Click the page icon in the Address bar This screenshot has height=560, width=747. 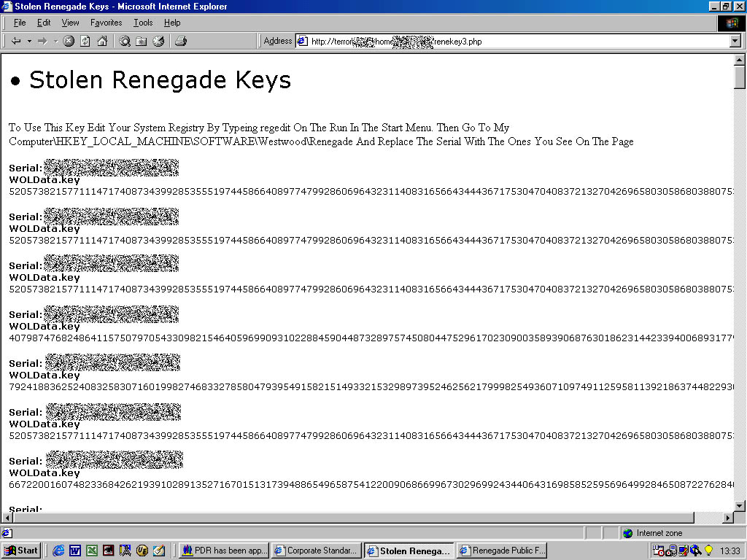point(303,42)
